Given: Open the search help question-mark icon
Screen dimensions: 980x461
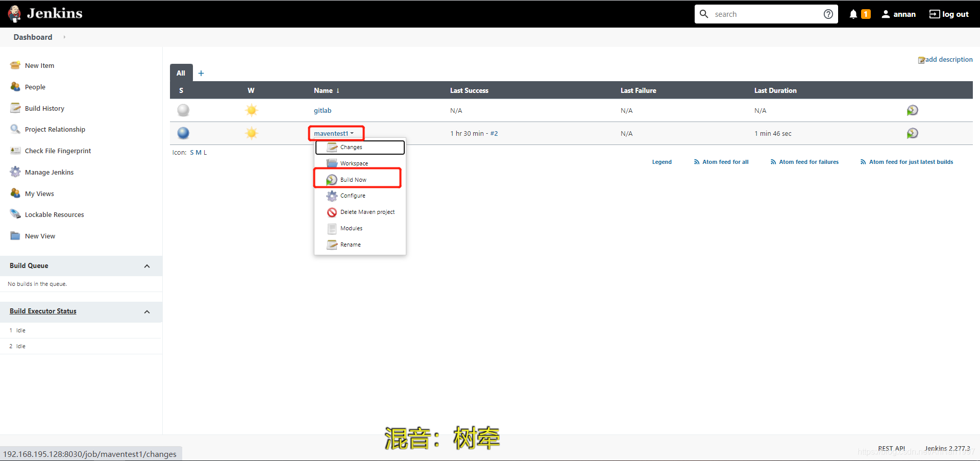Looking at the screenshot, I should point(828,14).
